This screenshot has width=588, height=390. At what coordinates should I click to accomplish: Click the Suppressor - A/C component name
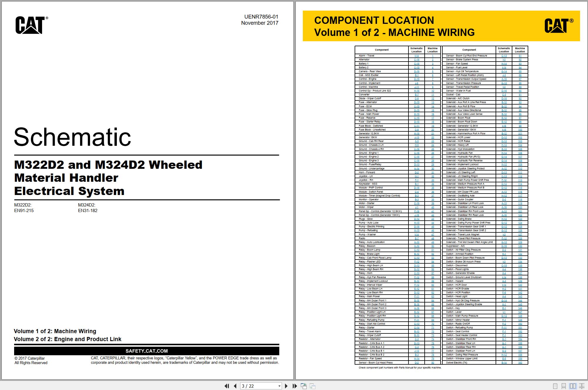pos(455,246)
